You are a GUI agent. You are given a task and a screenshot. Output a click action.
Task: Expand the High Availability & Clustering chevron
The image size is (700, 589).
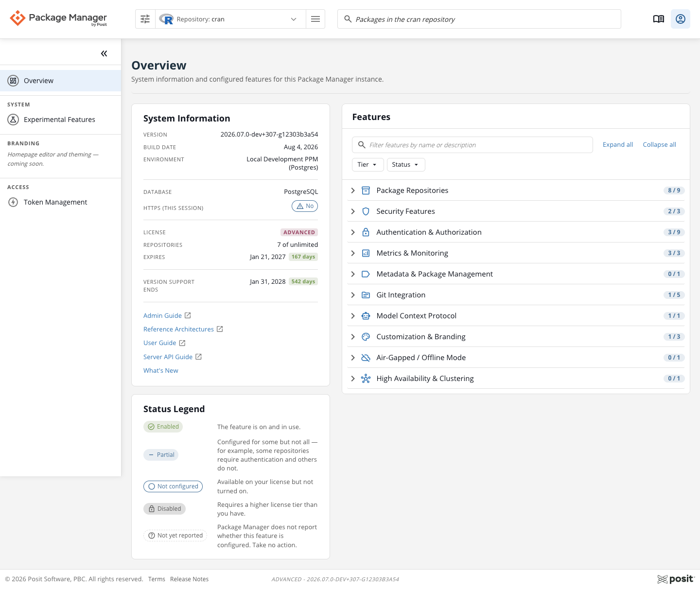[x=353, y=379]
